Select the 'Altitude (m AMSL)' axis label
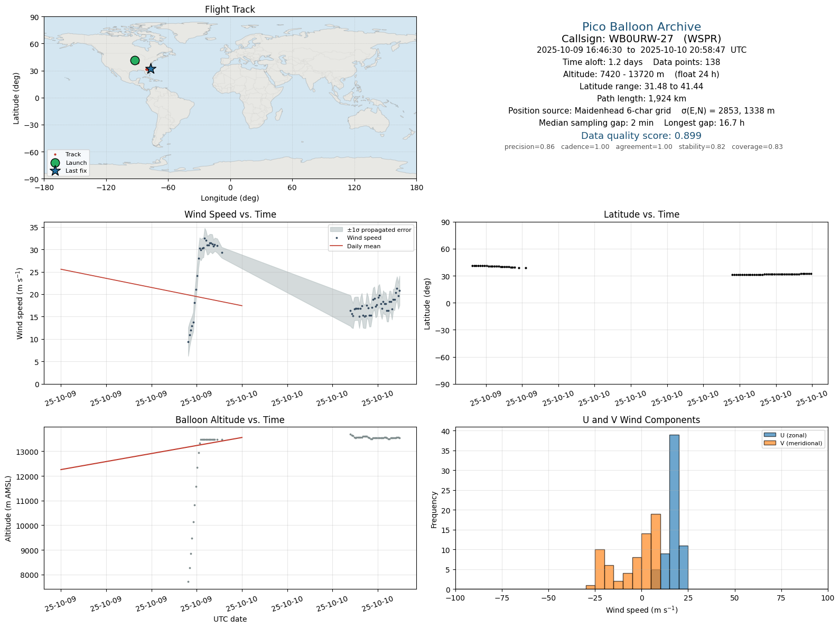Screen dimensions: 840x628 pos(8,508)
